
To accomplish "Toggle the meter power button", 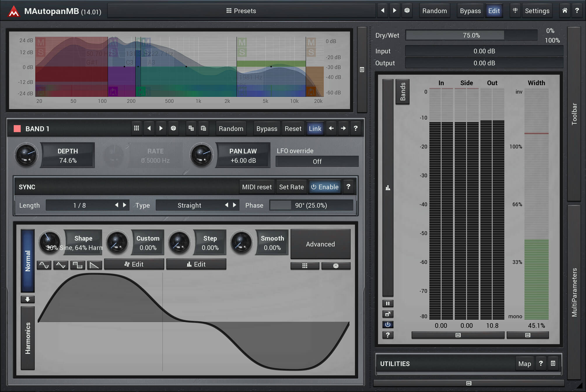I will 388,325.
